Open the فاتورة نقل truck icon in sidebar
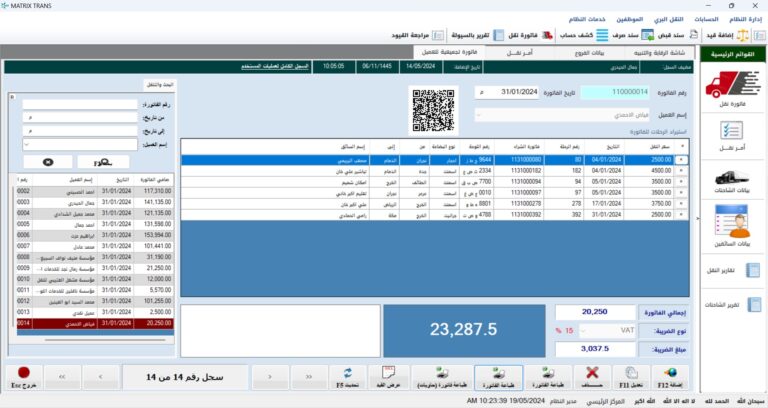Viewport: 768px width, 408px height. tap(731, 90)
